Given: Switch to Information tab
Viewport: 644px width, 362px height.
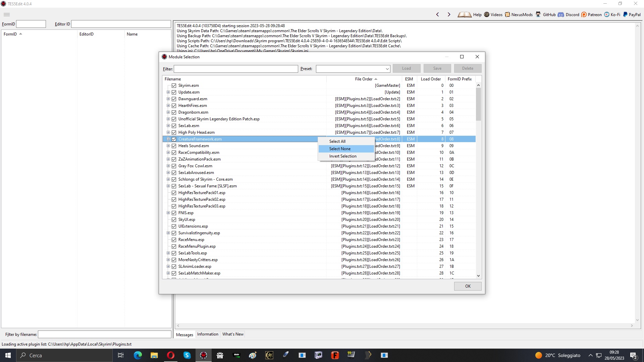Looking at the screenshot, I should tap(208, 334).
